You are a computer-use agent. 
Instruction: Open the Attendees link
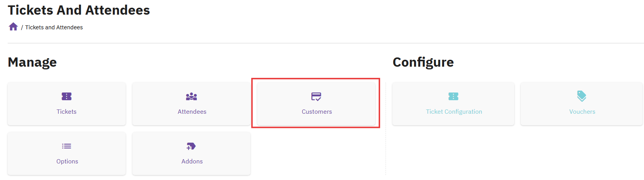[192, 112]
